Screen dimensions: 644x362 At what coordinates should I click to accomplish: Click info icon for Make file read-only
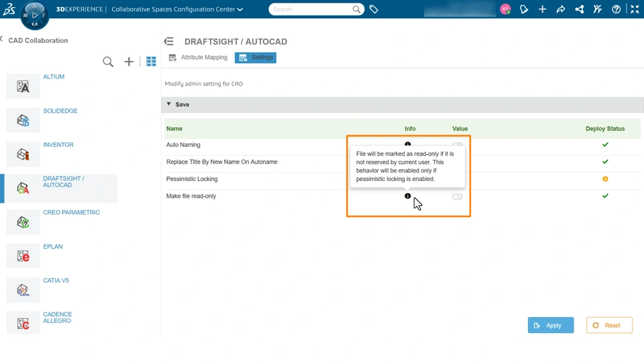tap(407, 196)
